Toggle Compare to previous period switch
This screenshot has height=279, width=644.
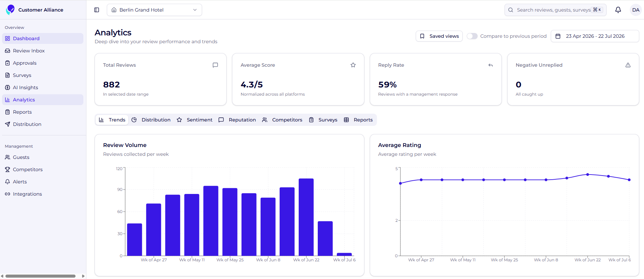472,36
